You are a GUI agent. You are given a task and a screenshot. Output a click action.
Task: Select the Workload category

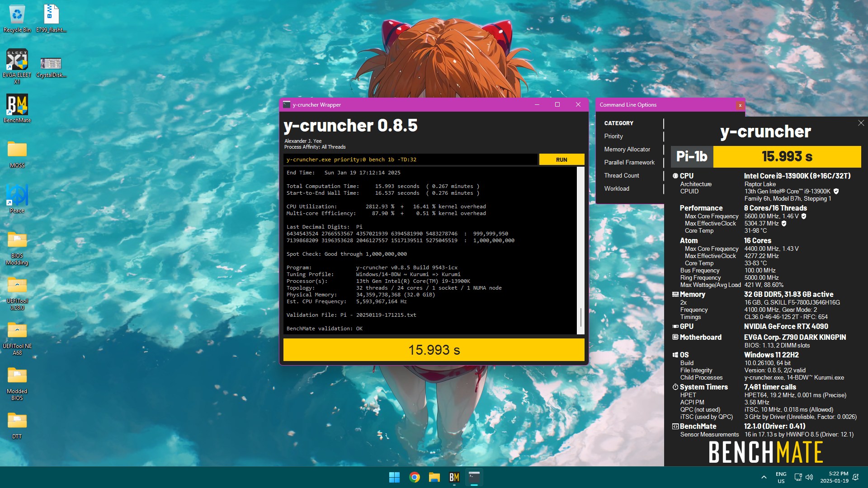[617, 188]
